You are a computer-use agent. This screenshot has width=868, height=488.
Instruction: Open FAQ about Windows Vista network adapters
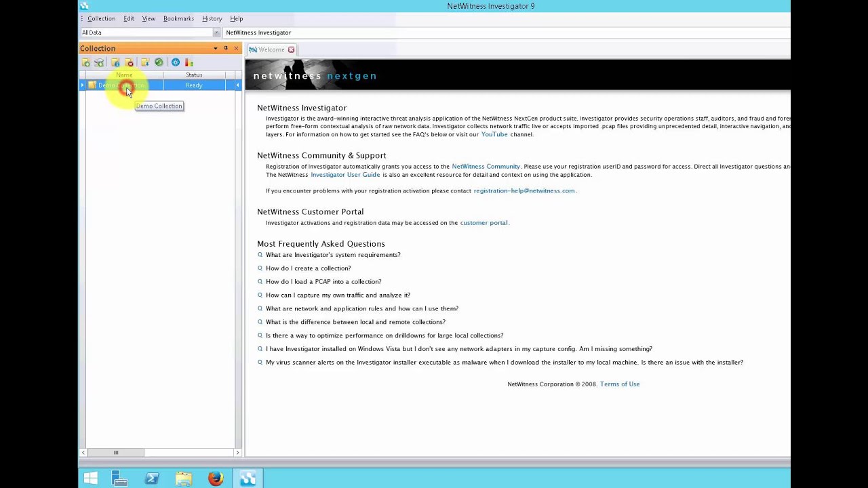pos(459,349)
